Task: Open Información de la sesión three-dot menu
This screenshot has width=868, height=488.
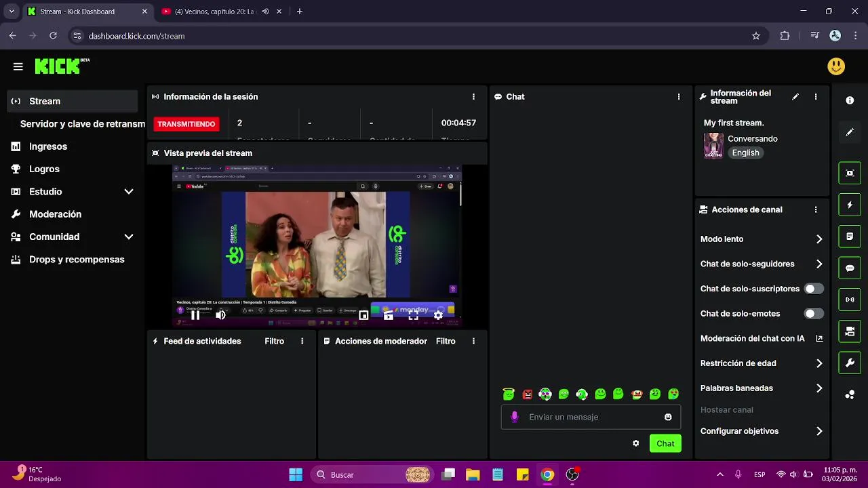Action: point(473,97)
